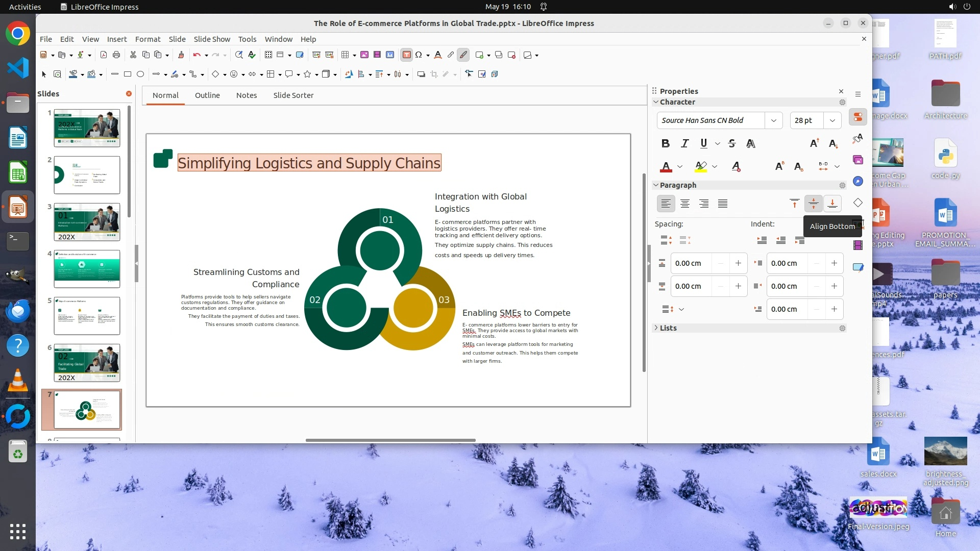Screen dimensions: 980x551
Task: Click the Increase Font Size icon
Action: pos(814,143)
